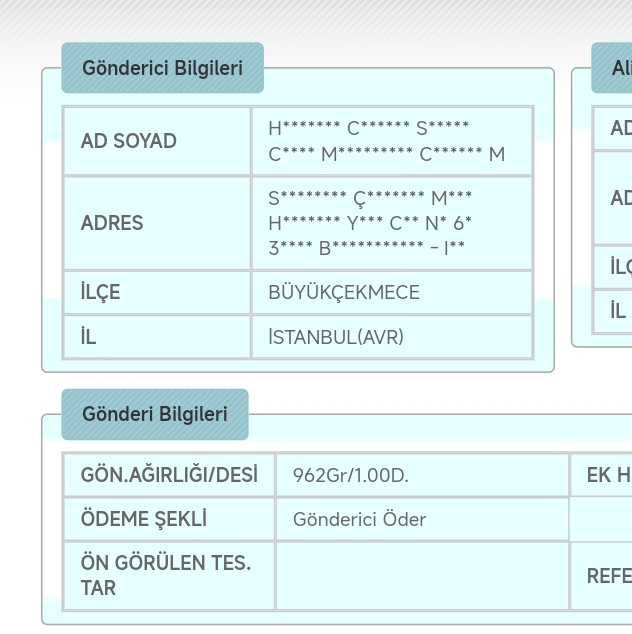Click the Gönderici Bilgileri section header

162,68
